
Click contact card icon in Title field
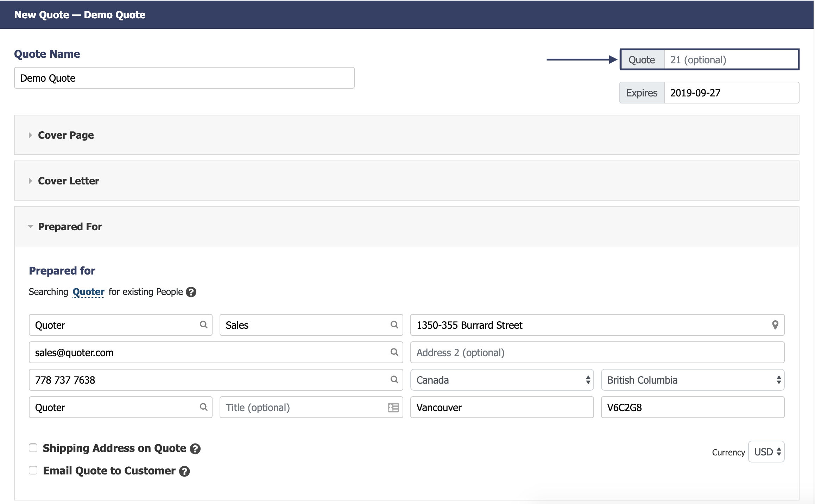(x=393, y=407)
